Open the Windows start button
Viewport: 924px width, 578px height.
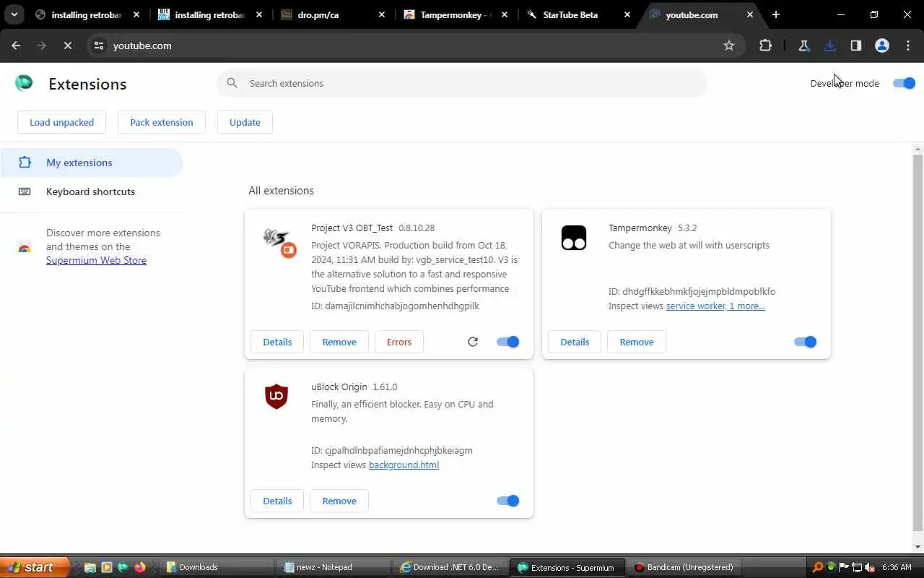35,567
